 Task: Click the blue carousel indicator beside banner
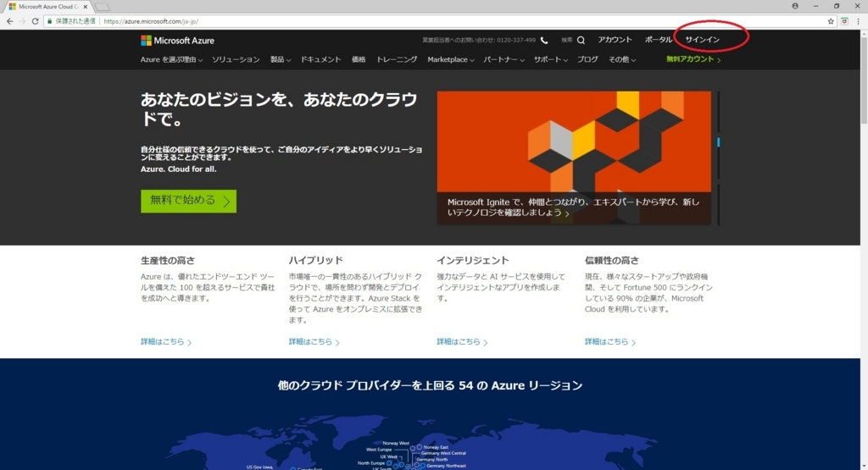pos(719,142)
